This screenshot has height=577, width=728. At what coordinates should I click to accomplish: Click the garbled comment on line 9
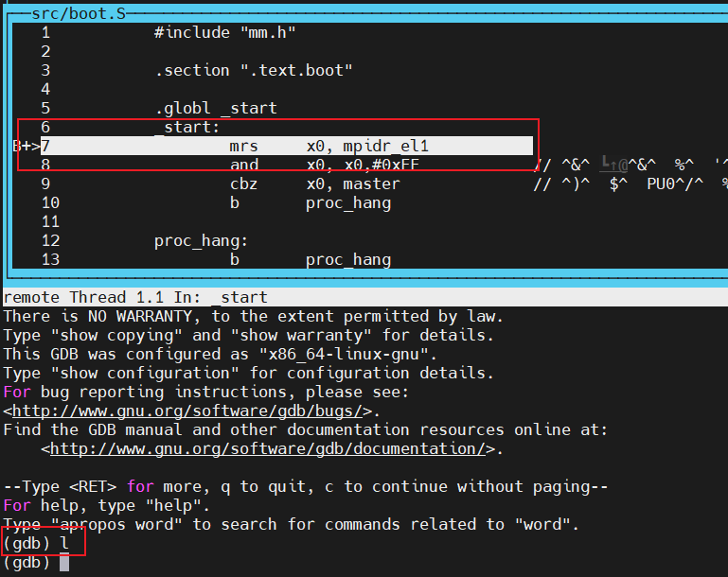pyautogui.click(x=630, y=184)
